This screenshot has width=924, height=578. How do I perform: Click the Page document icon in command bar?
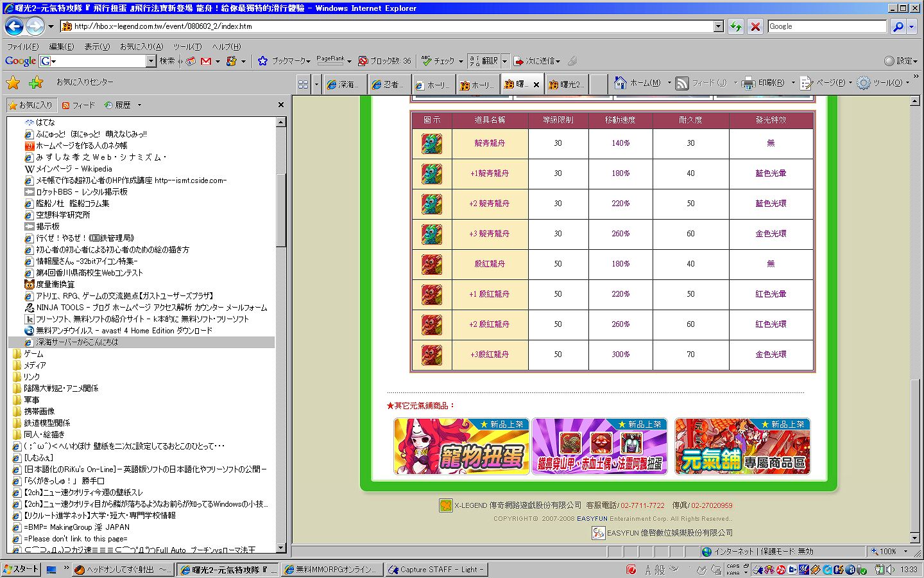pyautogui.click(x=806, y=83)
